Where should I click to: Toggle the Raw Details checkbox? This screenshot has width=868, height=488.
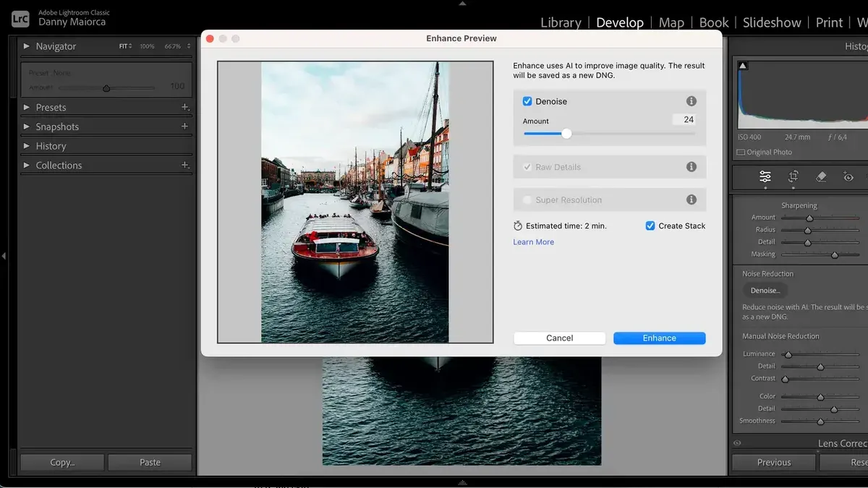coord(527,167)
